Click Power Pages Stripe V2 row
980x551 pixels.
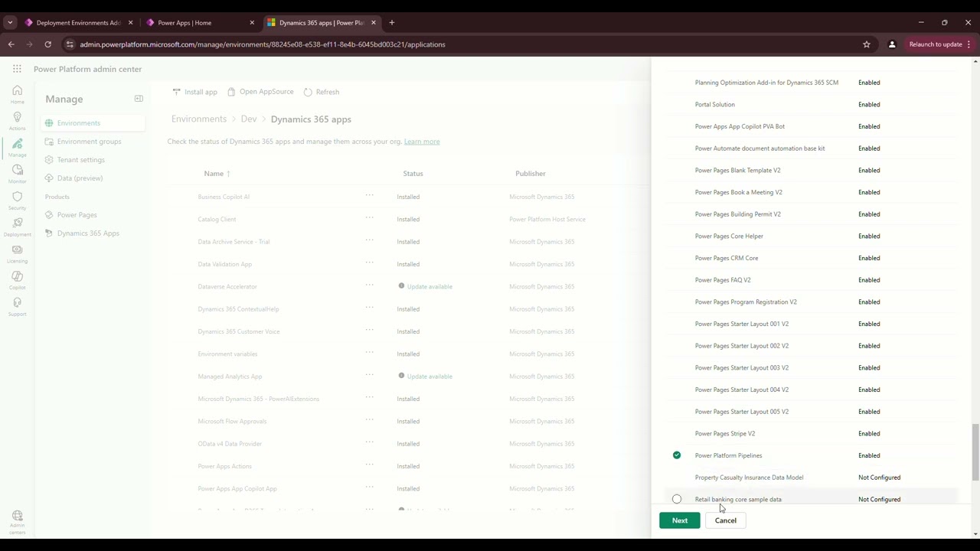click(812, 434)
